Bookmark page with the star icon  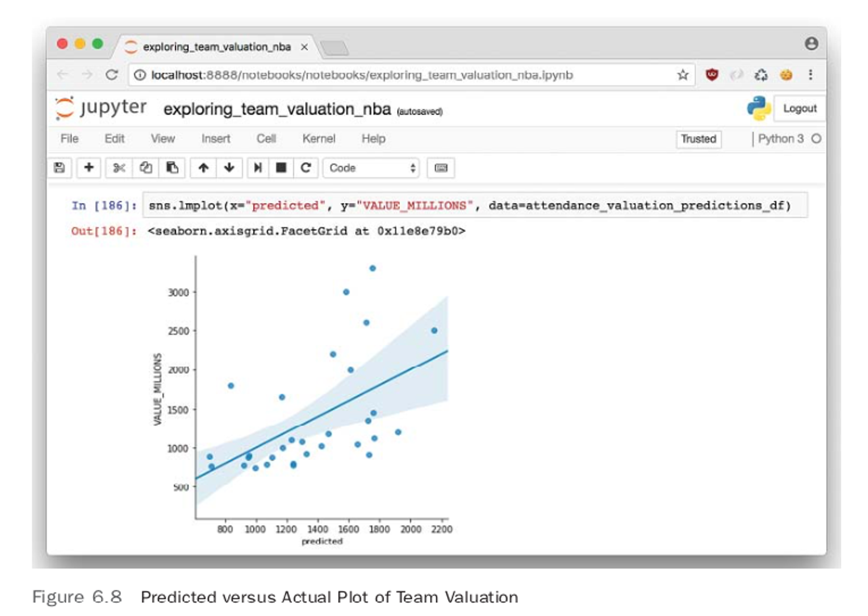[x=683, y=75]
